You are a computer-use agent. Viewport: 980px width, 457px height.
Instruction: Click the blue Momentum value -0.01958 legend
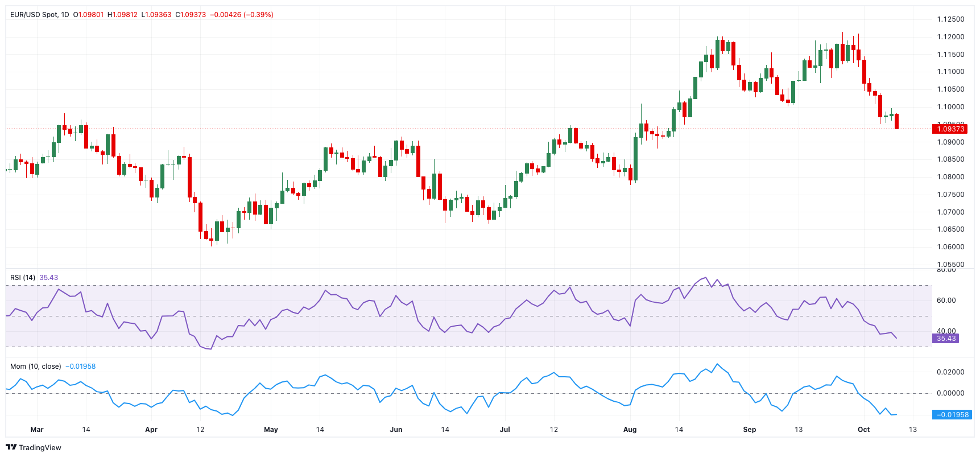pos(81,367)
